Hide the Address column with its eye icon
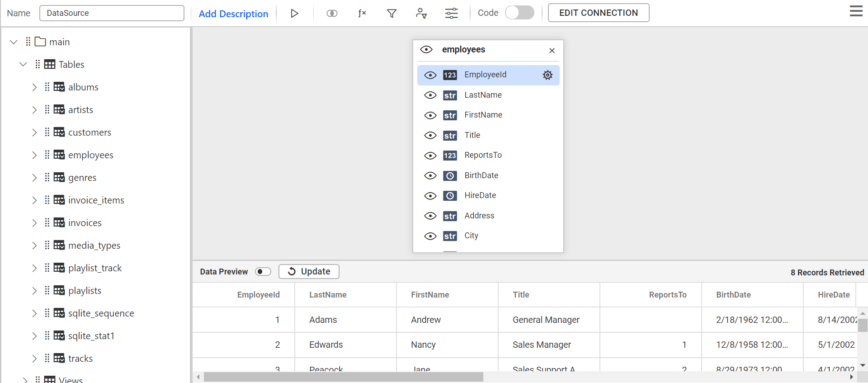Image resolution: width=868 pixels, height=383 pixels. click(430, 216)
